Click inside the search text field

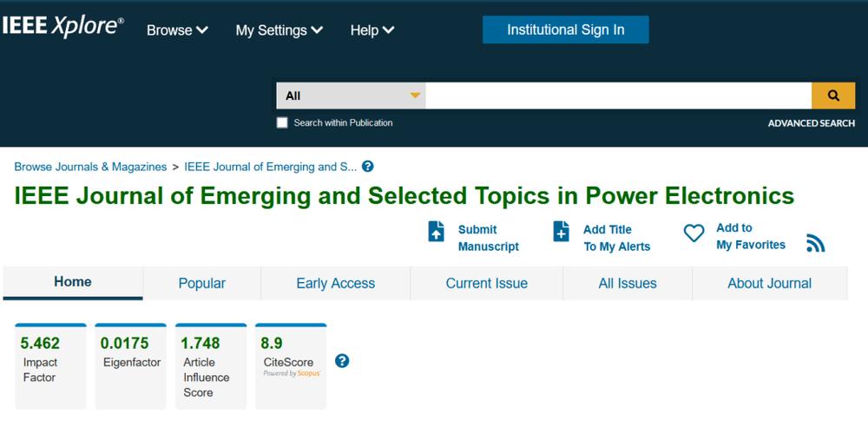tap(618, 95)
